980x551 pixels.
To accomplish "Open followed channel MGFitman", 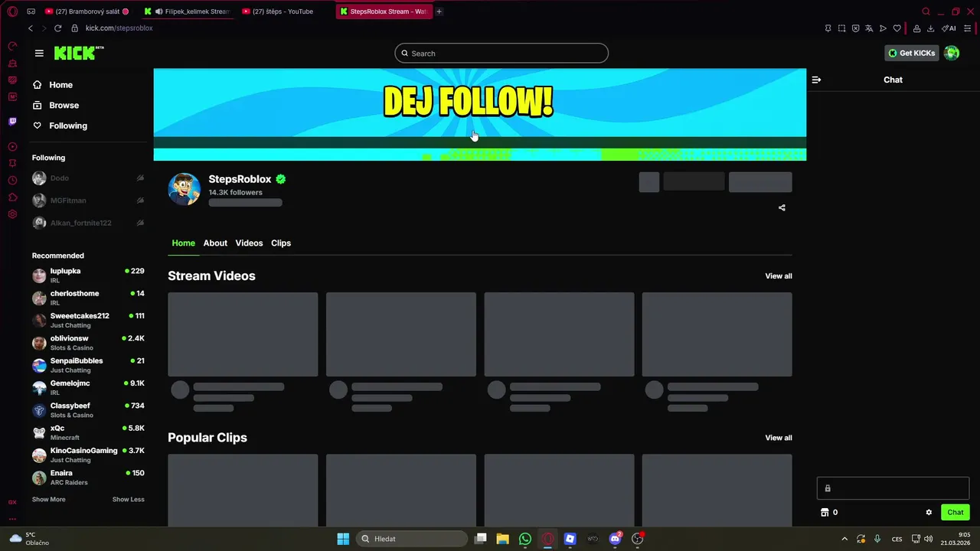I will click(88, 201).
